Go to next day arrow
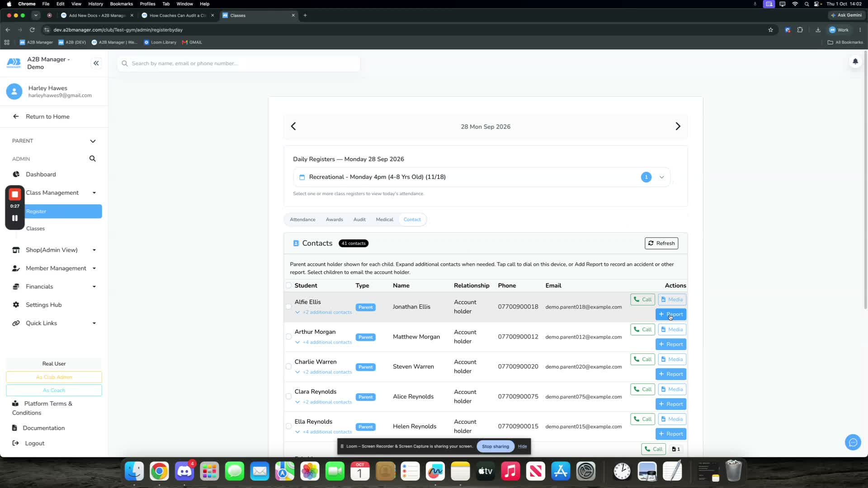868x488 pixels. (x=678, y=127)
